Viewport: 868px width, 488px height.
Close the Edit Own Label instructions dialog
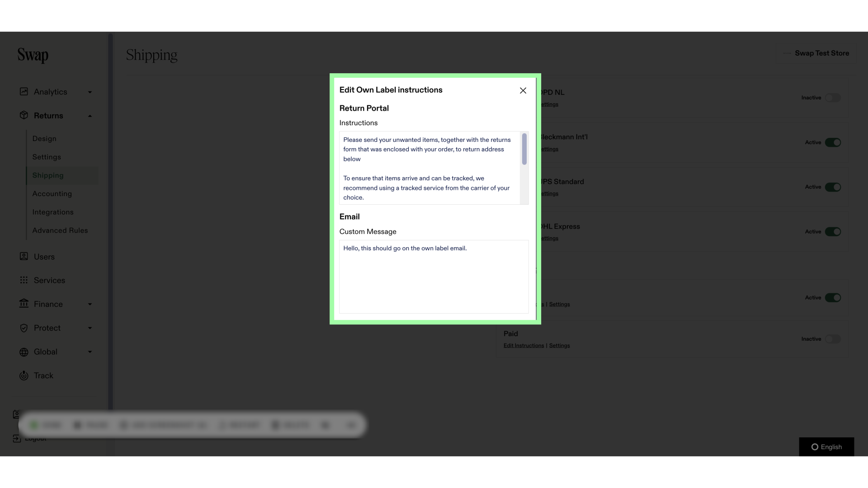[x=523, y=91]
